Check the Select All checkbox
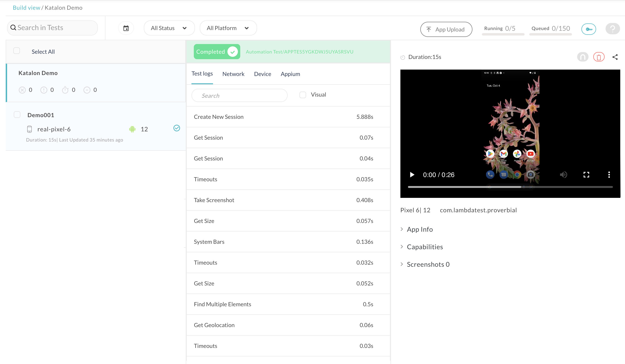625x364 pixels. pos(17,51)
